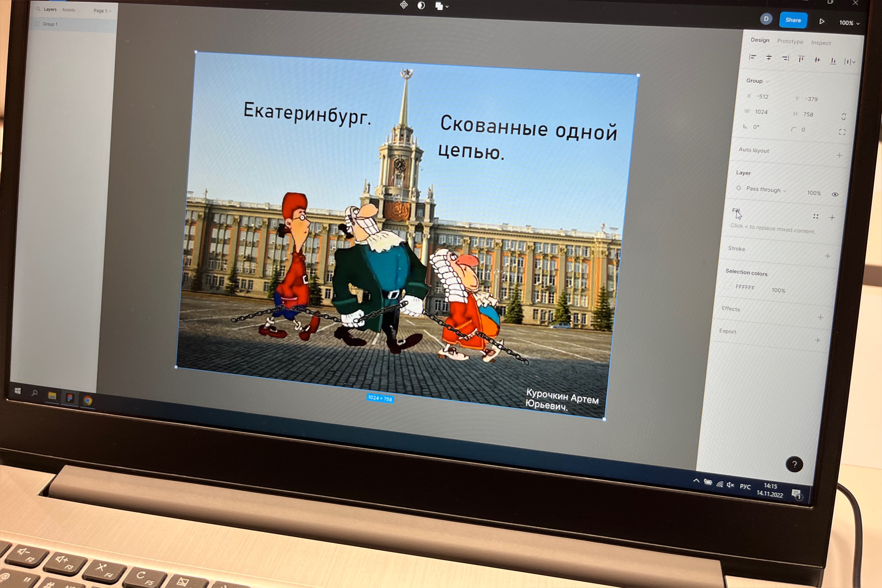Click the muted volume tray icon

tap(730, 485)
